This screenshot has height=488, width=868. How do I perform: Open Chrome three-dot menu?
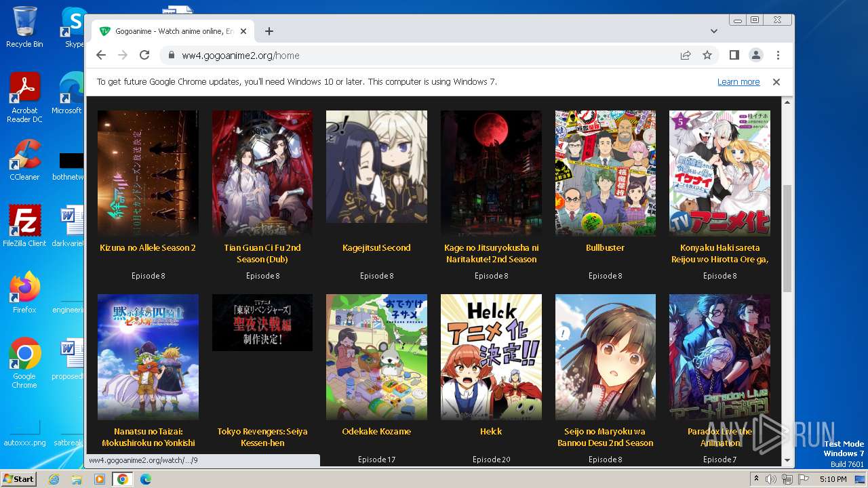pyautogui.click(x=778, y=56)
